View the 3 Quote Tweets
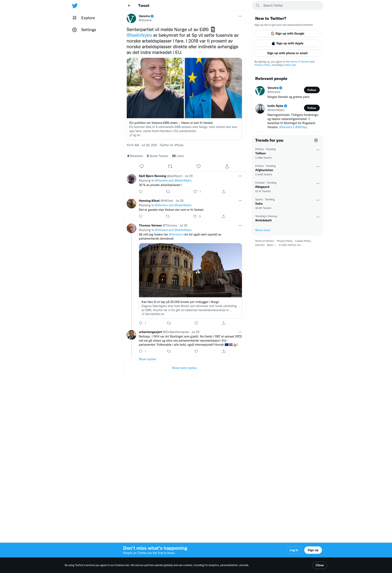This screenshot has height=573, width=392. pyautogui.click(x=157, y=156)
